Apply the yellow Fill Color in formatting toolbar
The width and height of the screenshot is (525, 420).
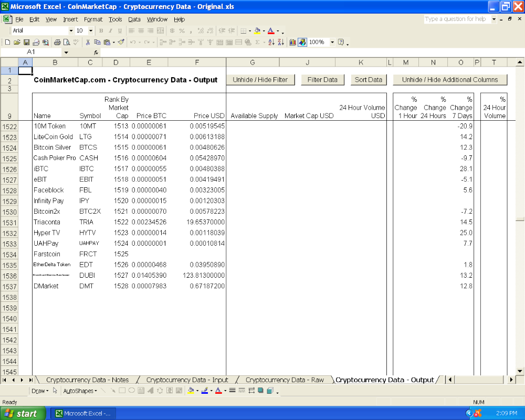tap(257, 31)
